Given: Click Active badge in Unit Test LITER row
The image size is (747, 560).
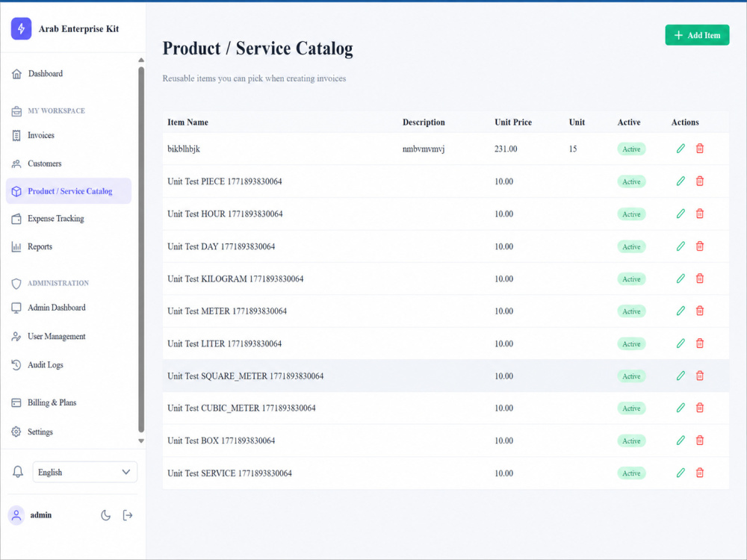Looking at the screenshot, I should pyautogui.click(x=631, y=343).
